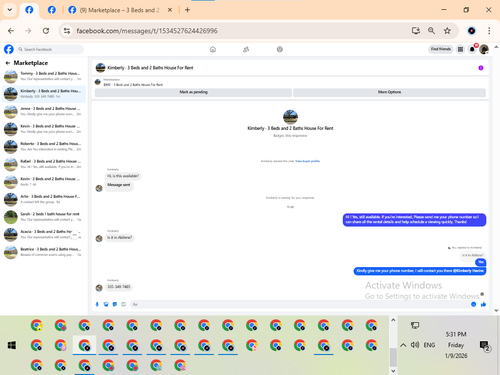This screenshot has width=500, height=375.
Task: Focus the Search Facebook field
Action: point(50,49)
